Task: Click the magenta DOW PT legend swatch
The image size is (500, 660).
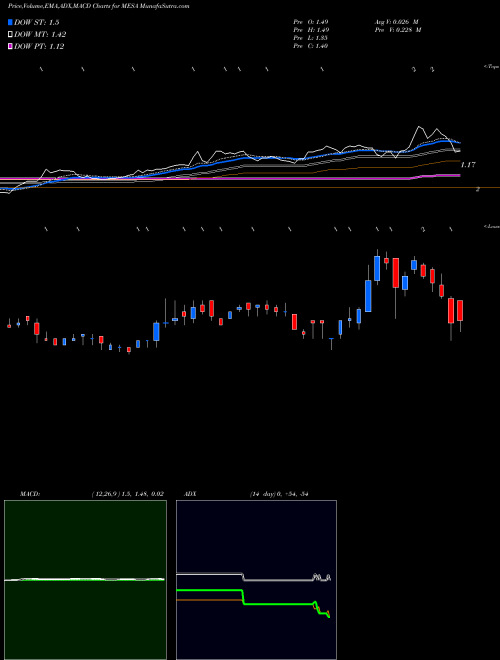Action: click(11, 47)
